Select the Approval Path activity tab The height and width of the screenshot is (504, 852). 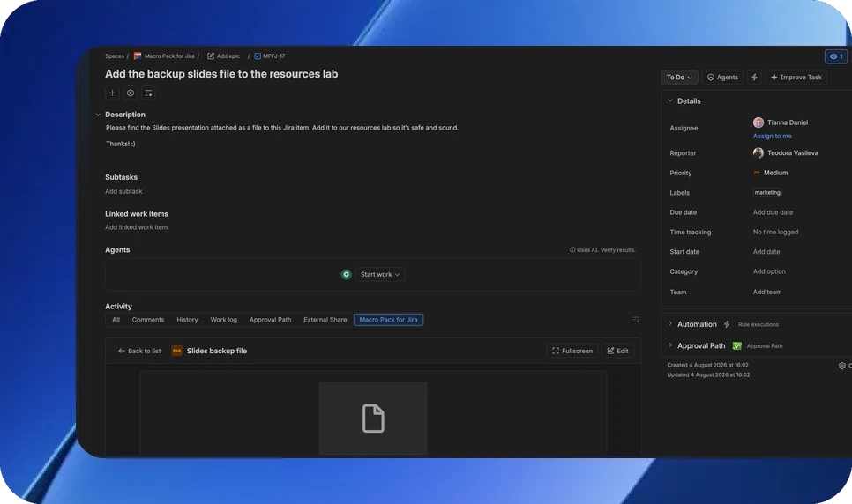270,320
